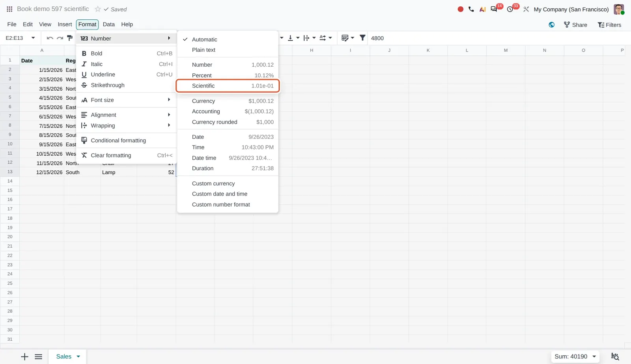
Task: Open the View menu
Action: click(x=45, y=24)
